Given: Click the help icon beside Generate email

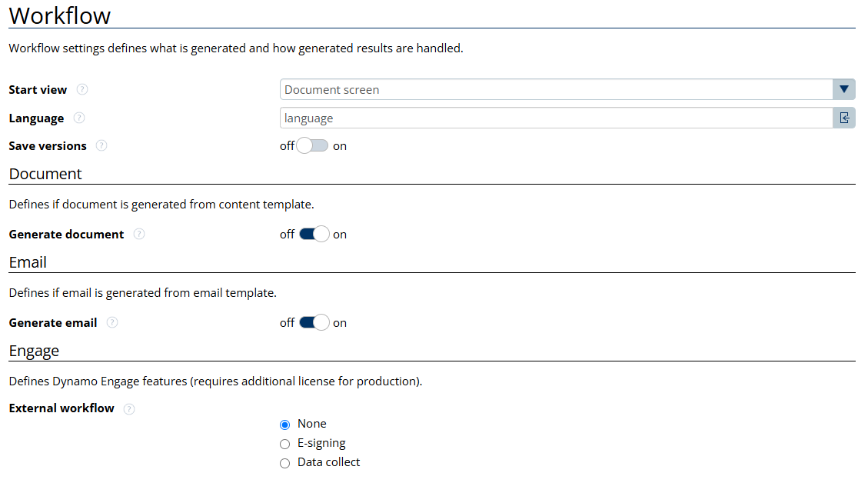Looking at the screenshot, I should pyautogui.click(x=112, y=323).
